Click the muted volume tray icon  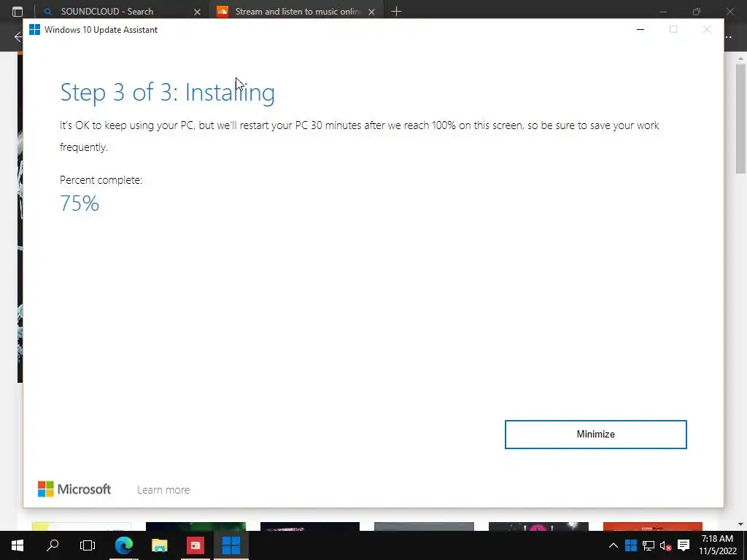click(665, 545)
